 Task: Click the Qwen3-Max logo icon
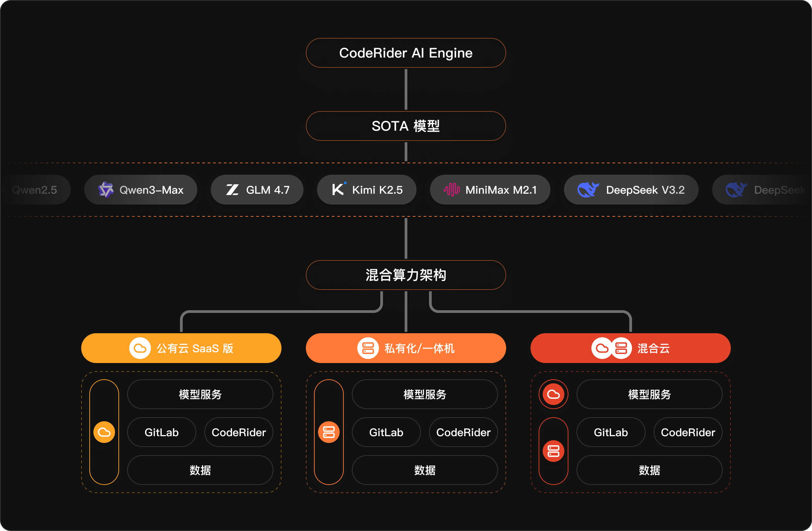(x=106, y=190)
